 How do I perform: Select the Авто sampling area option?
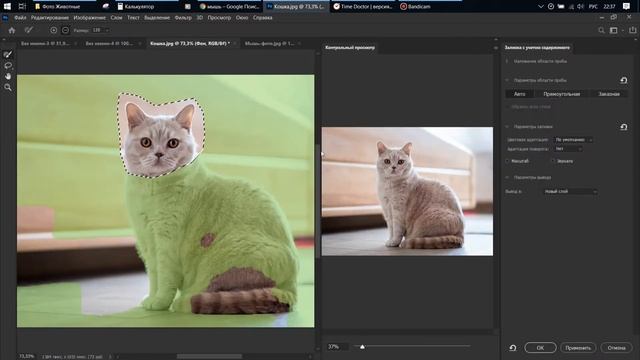[x=520, y=94]
